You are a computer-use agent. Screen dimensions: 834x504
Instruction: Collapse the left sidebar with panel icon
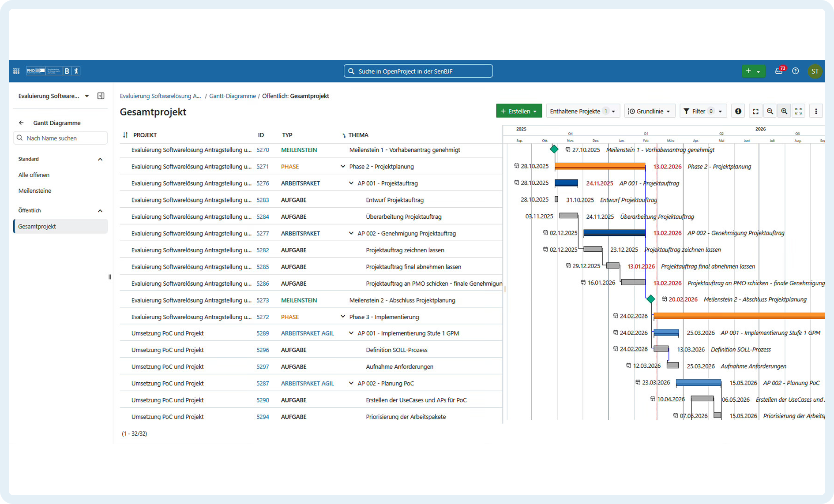pos(101,96)
